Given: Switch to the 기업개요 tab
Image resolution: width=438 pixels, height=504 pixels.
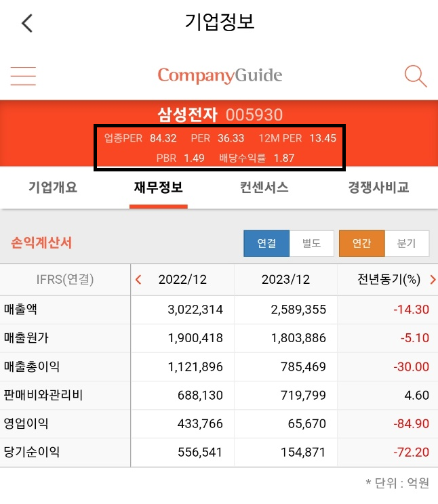Looking at the screenshot, I should [x=53, y=187].
